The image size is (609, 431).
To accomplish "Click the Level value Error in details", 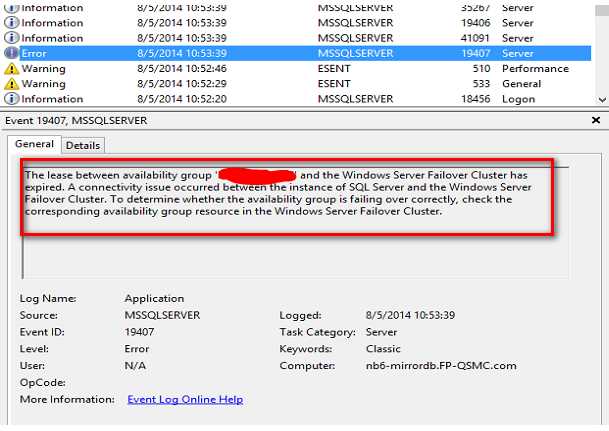I will click(137, 349).
